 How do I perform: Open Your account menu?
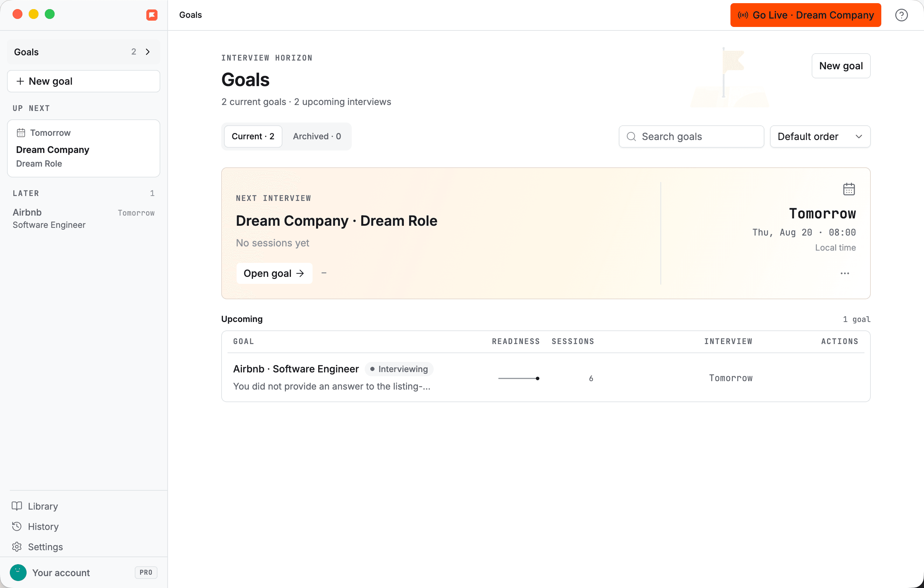click(x=84, y=572)
